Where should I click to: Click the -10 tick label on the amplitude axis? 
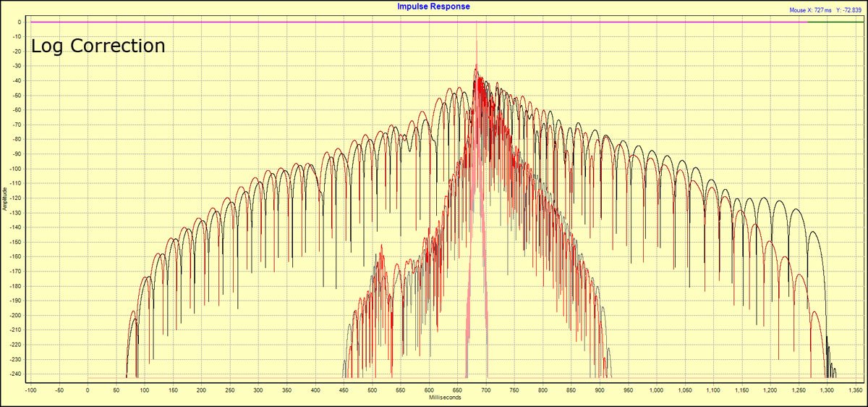pyautogui.click(x=16, y=37)
